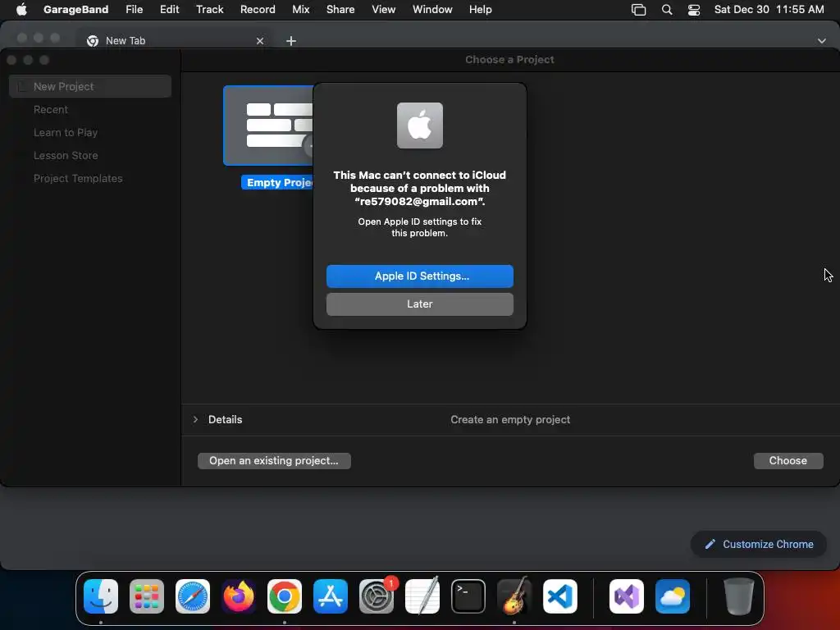840x630 pixels.
Task: Open System Preferences from the Dock
Action: 376,596
